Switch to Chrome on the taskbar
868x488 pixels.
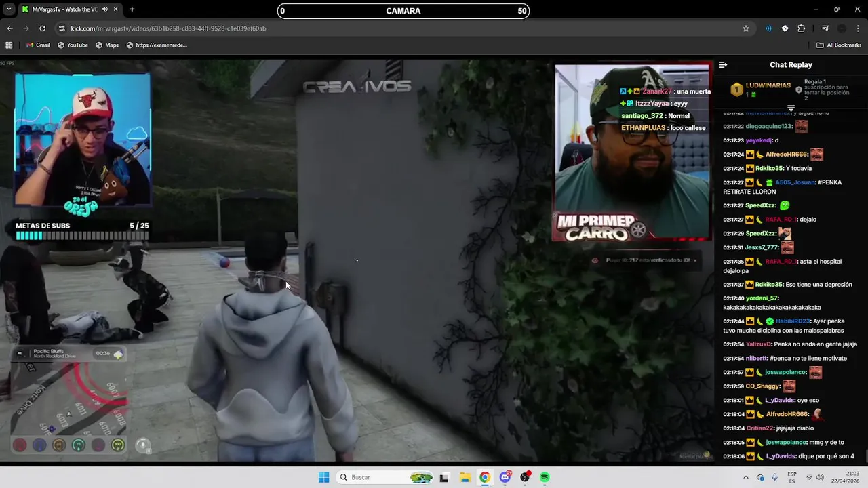pos(484,477)
